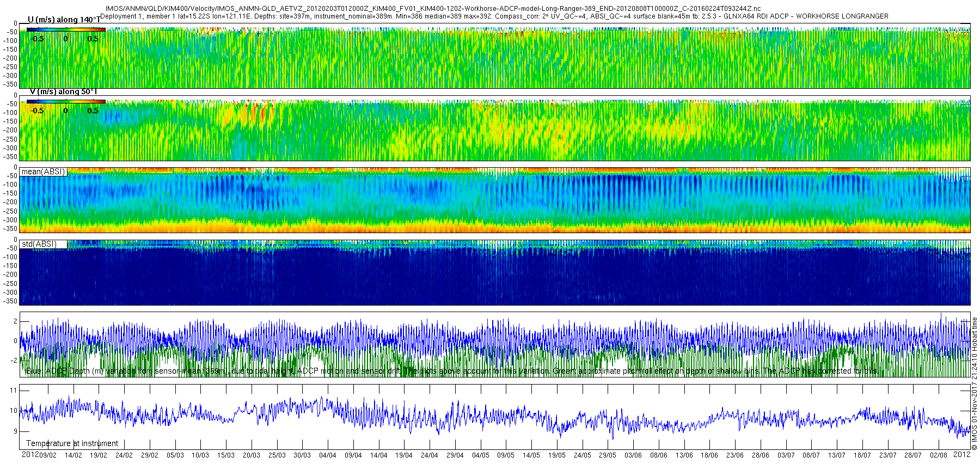
Task: Click the U velocity colorbar scale
Action: pos(66,29)
